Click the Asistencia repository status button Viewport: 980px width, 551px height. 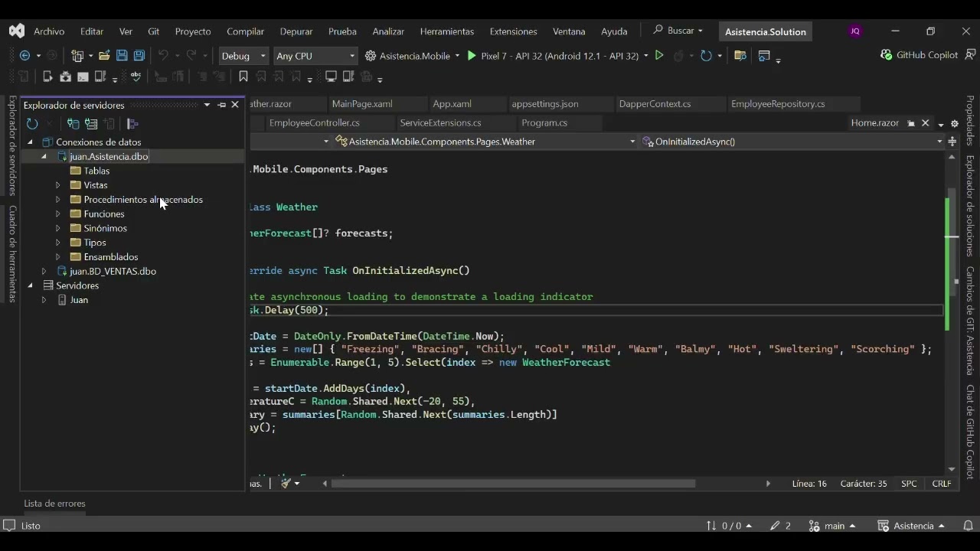[911, 526]
